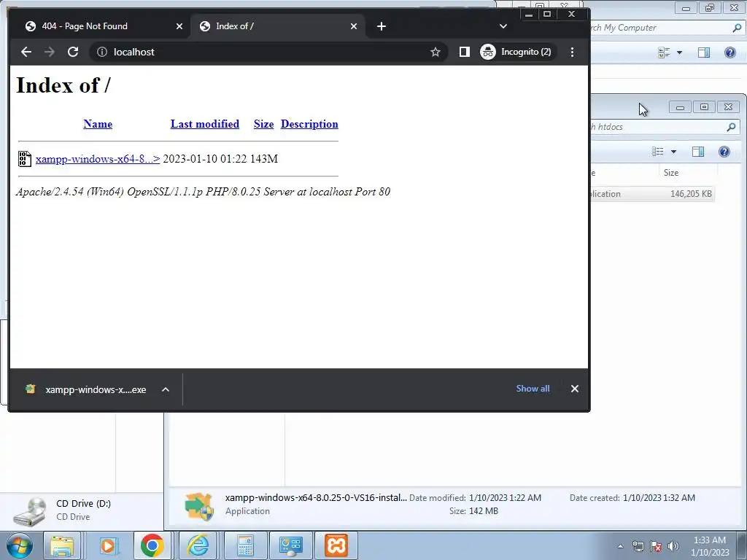Toggle preview pane in My Computer window
Viewport: 747px width, 560px height.
pos(704,52)
